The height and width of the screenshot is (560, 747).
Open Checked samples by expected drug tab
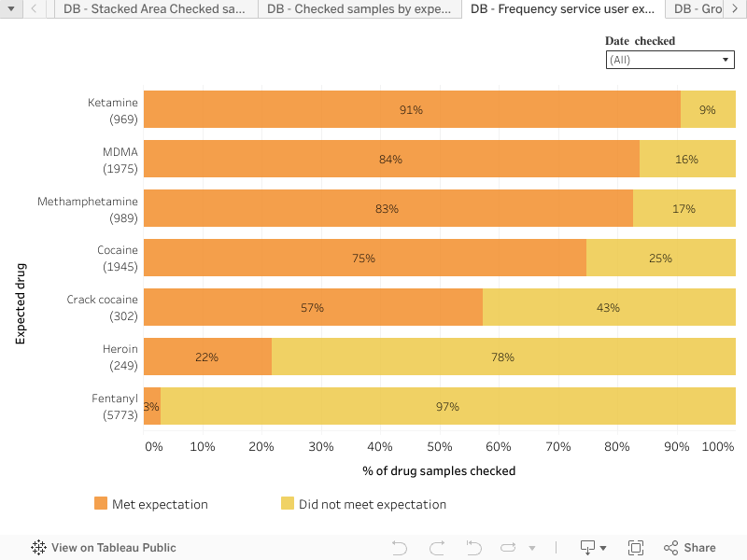[359, 9]
